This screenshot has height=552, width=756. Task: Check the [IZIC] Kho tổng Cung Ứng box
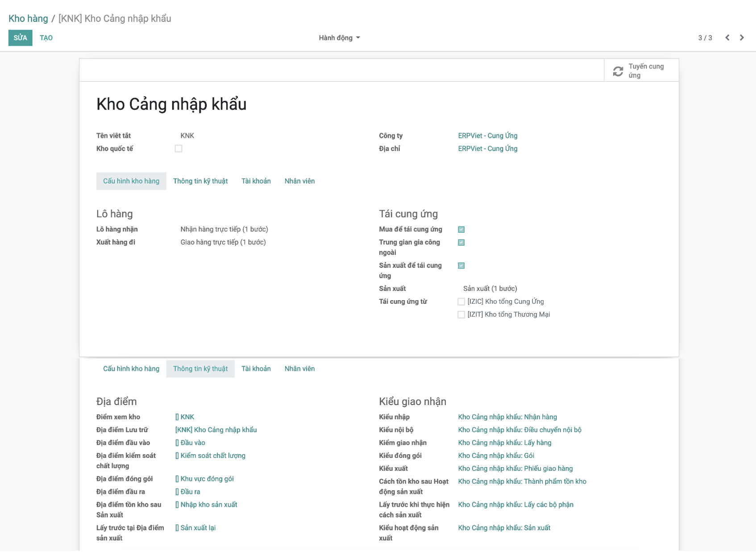click(461, 302)
